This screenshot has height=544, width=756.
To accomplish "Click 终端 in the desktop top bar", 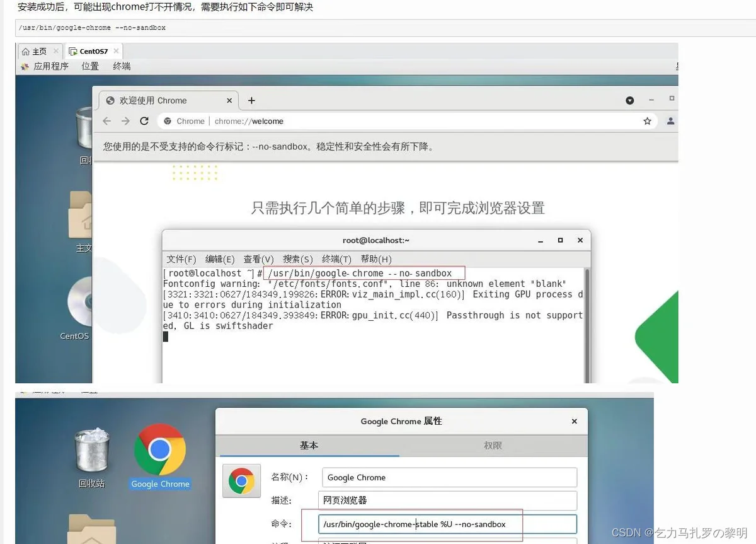I will click(122, 66).
